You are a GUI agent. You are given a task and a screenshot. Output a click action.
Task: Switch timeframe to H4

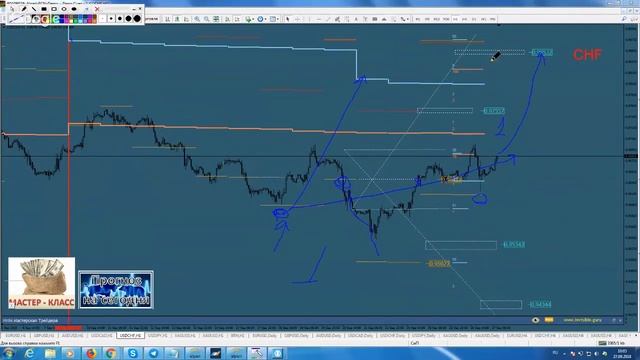click(464, 19)
